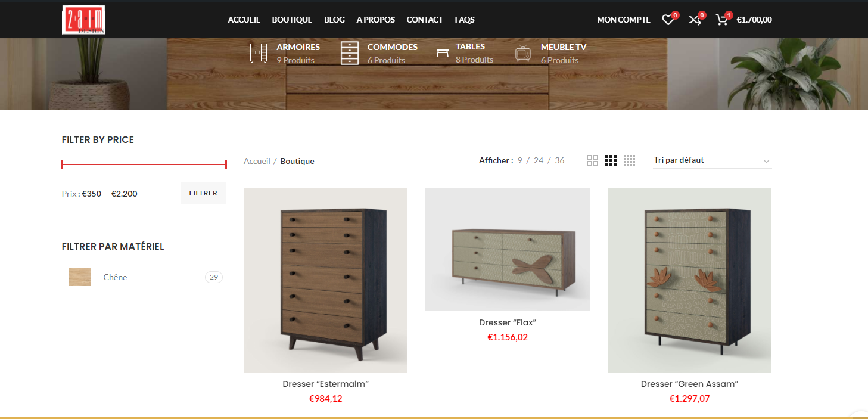This screenshot has height=419, width=868.
Task: Select the Meuble TV category icon
Action: tap(523, 54)
